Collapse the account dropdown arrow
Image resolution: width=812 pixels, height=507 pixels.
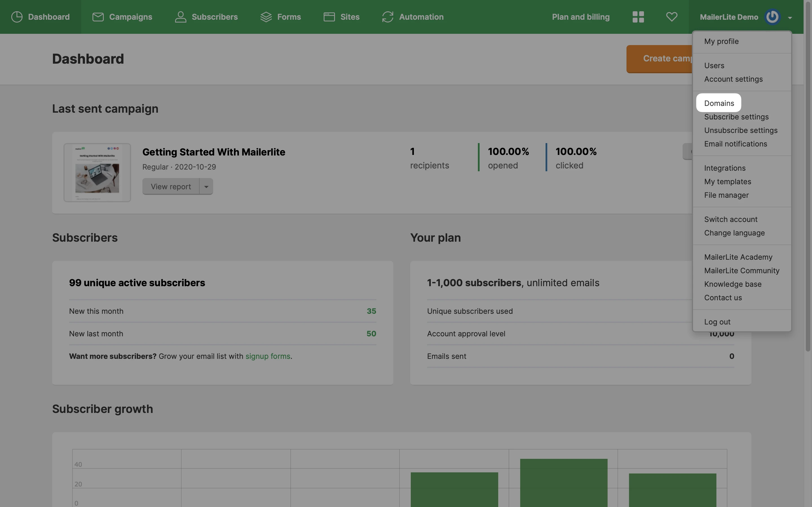click(x=790, y=18)
